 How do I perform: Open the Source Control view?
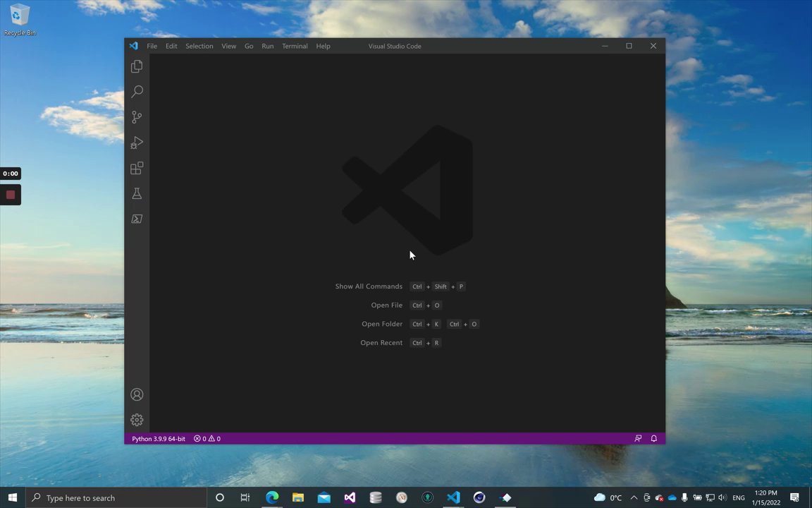(137, 117)
